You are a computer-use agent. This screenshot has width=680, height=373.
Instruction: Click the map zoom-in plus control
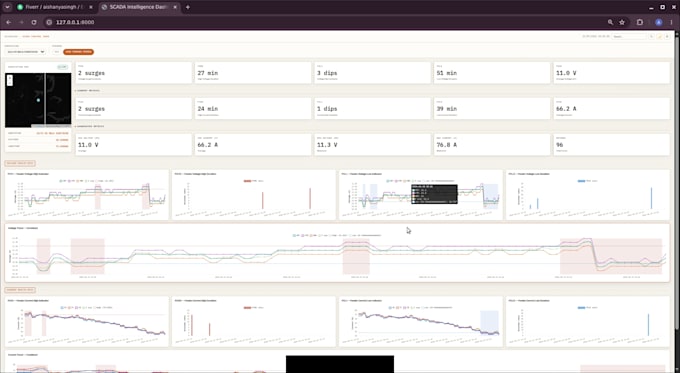point(10,78)
